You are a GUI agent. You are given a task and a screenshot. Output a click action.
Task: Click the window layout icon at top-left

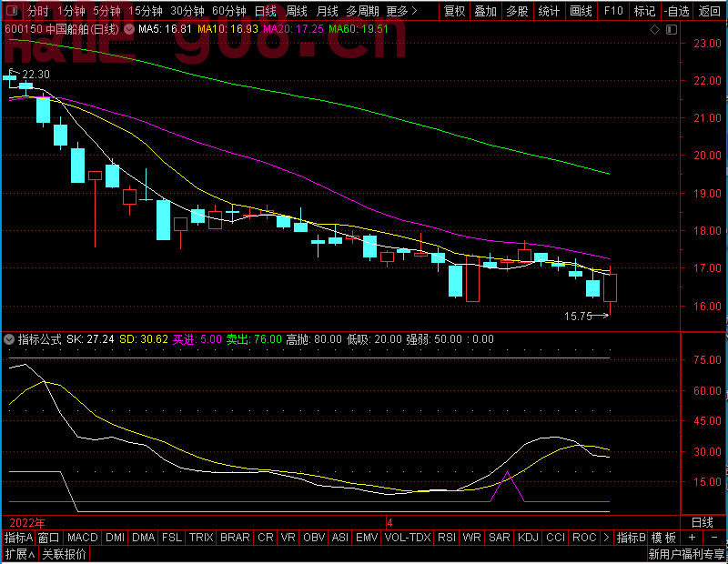tap(12, 10)
